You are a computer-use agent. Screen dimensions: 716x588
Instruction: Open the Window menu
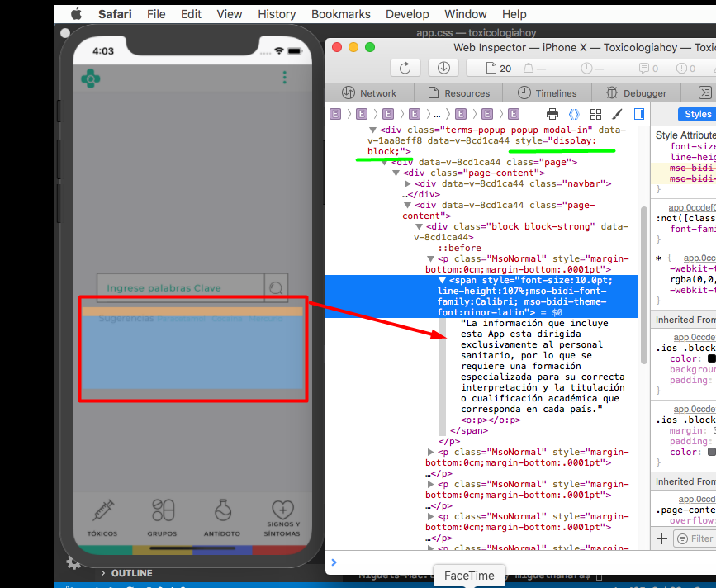pyautogui.click(x=466, y=14)
